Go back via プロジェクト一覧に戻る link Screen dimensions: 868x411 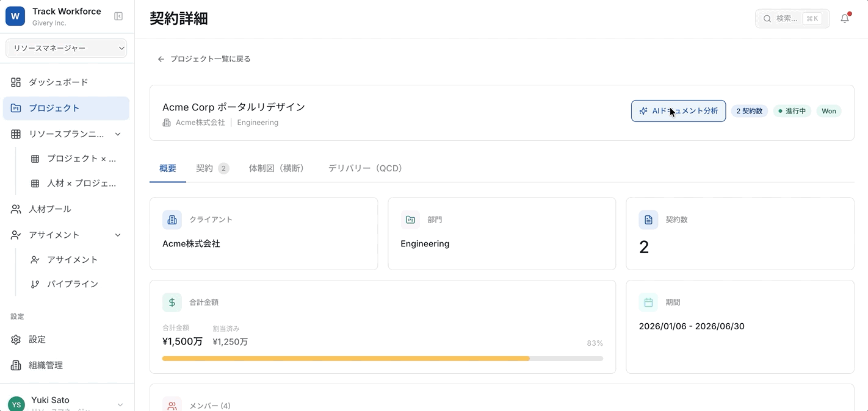point(204,59)
